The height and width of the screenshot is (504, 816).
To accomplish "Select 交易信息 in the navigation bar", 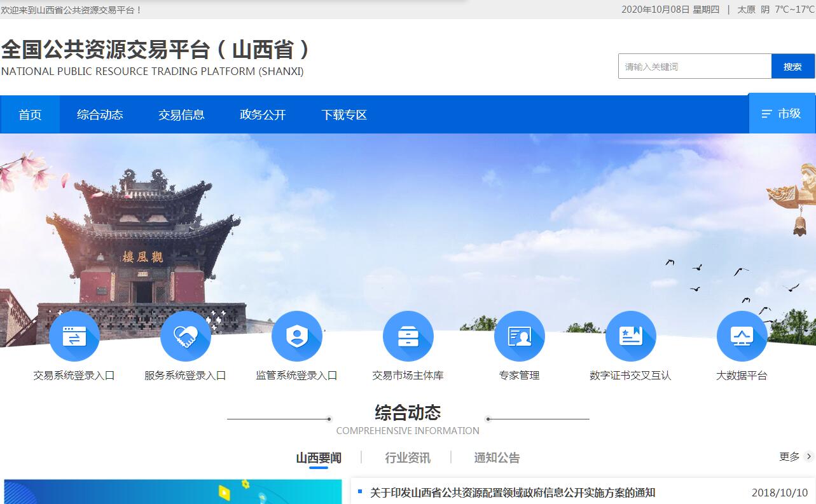I will point(181,115).
